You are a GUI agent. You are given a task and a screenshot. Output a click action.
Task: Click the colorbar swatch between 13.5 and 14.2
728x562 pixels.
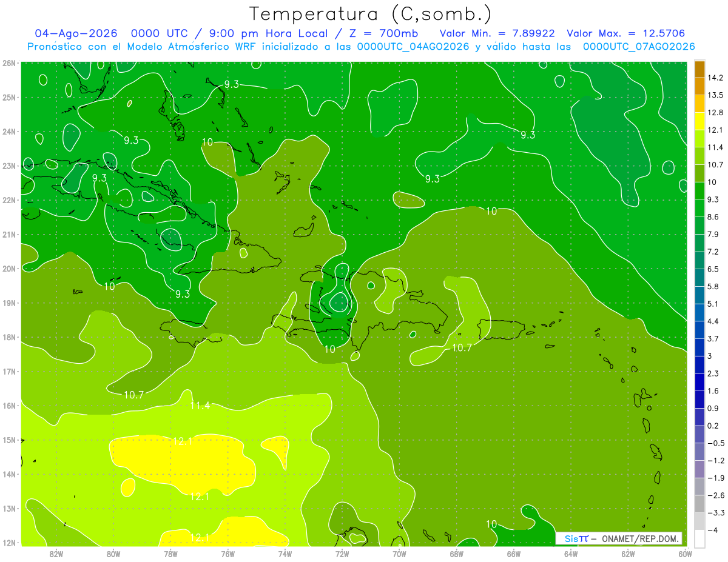click(x=699, y=87)
